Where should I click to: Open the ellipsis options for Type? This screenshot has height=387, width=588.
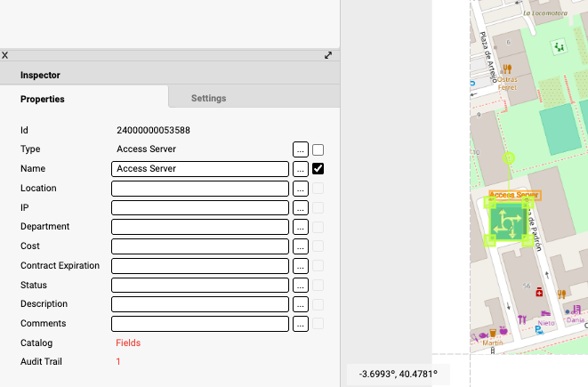[301, 149]
